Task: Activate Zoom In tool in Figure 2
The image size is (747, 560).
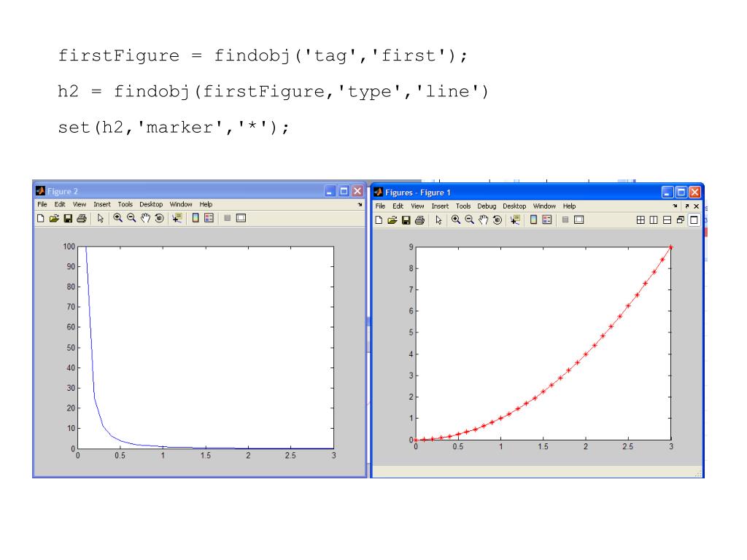Action: [117, 218]
